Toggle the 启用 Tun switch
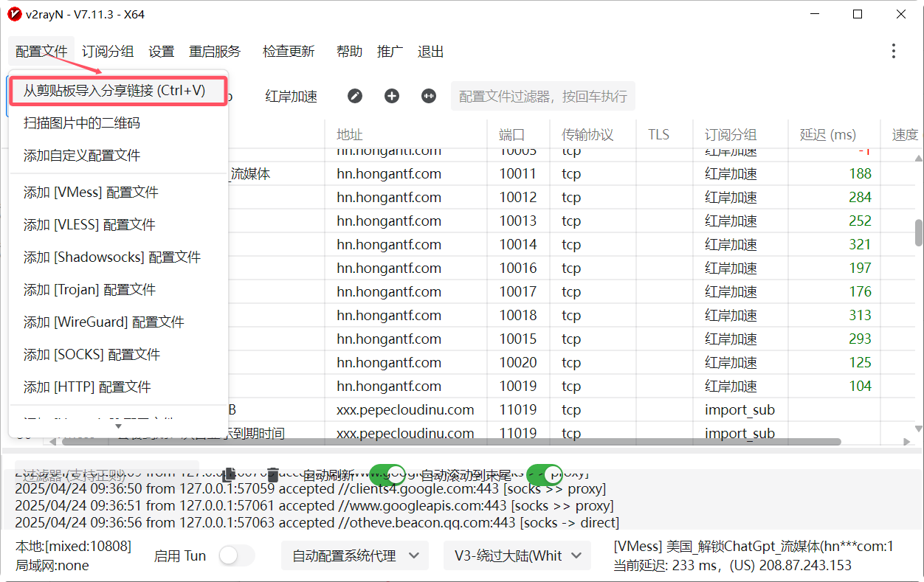Image resolution: width=924 pixels, height=582 pixels. pos(236,555)
